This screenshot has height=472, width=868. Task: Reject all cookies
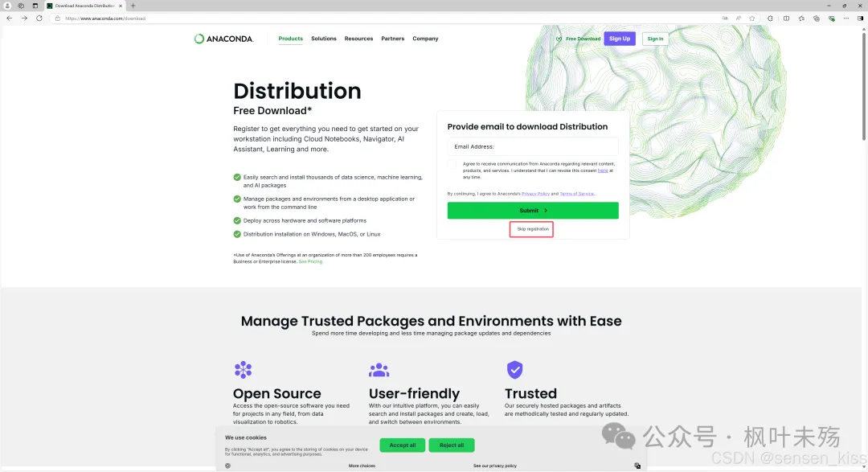[x=452, y=445]
